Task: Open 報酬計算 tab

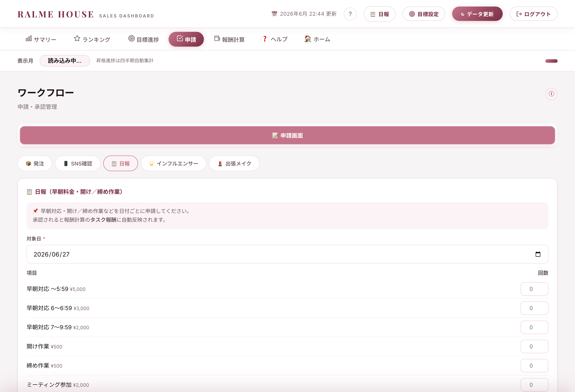Action: [x=229, y=39]
